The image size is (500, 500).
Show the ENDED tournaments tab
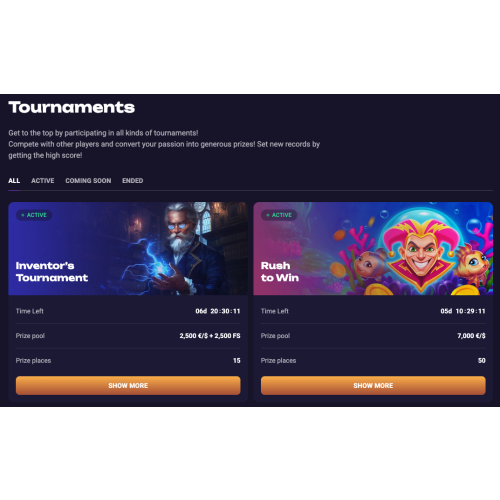pyautogui.click(x=133, y=181)
